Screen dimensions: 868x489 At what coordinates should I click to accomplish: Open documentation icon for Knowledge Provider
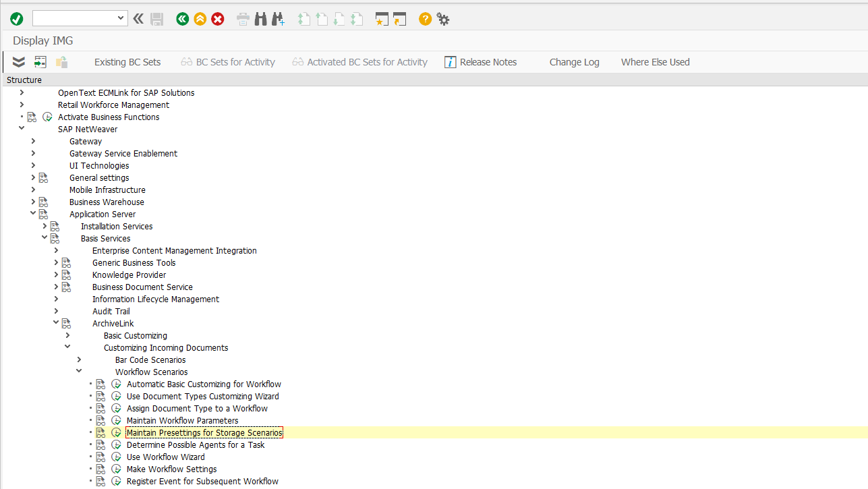point(66,275)
